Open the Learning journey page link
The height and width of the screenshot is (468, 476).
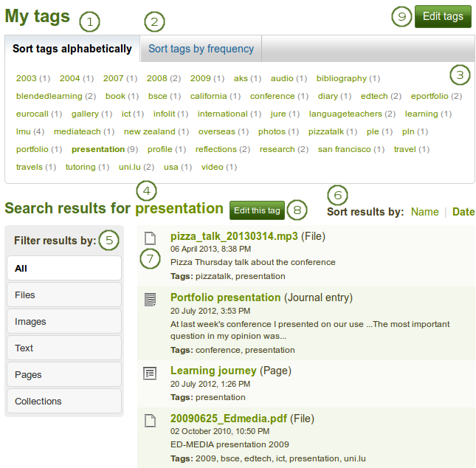[x=213, y=371]
